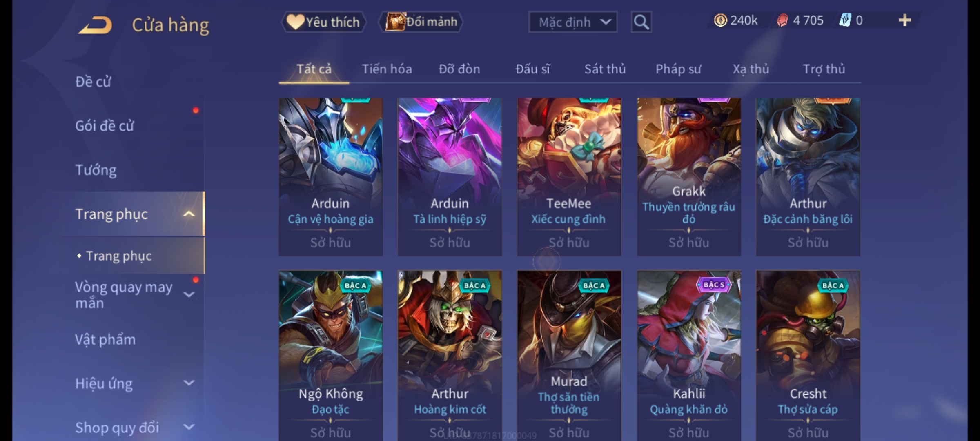Screen dimensions: 980x441
Task: Open the Mặc định sort dropdown
Action: pos(572,22)
